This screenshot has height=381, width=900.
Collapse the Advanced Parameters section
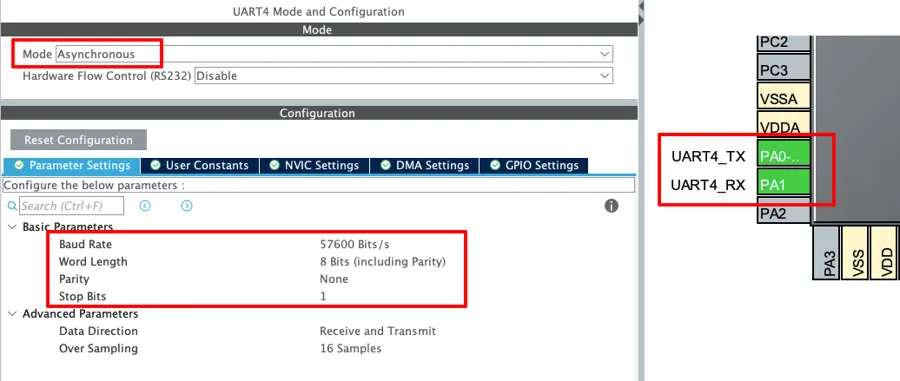[12, 314]
